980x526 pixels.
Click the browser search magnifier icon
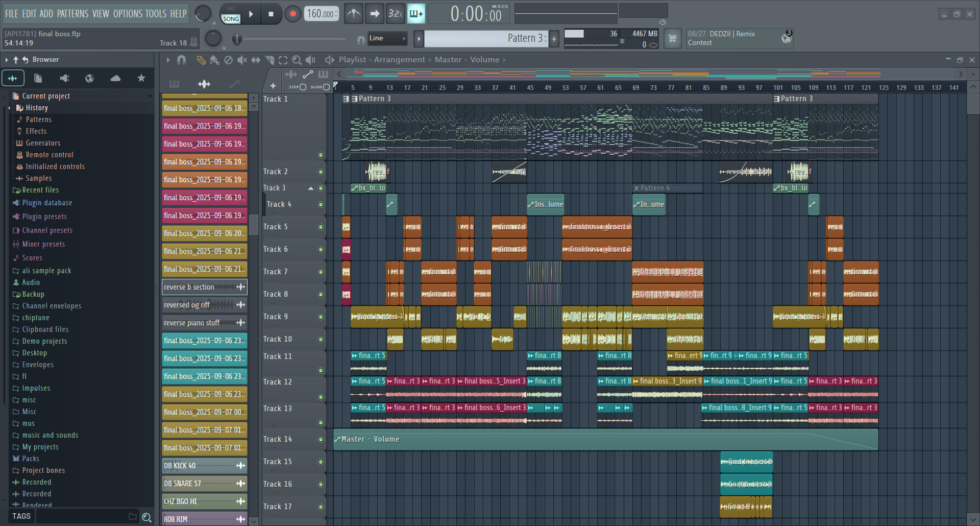(146, 517)
